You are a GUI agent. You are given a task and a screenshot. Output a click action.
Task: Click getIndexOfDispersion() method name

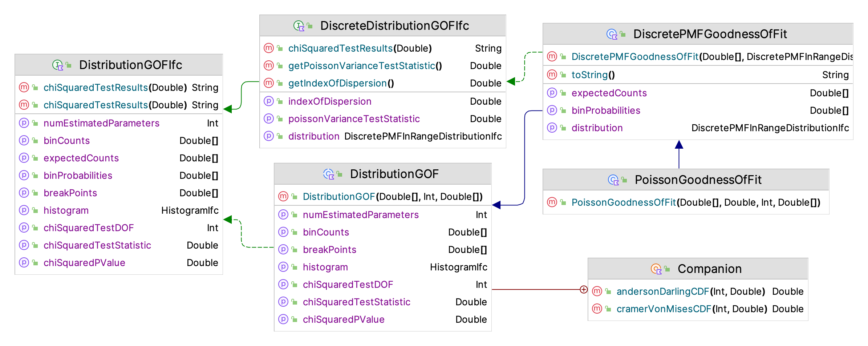pyautogui.click(x=341, y=83)
